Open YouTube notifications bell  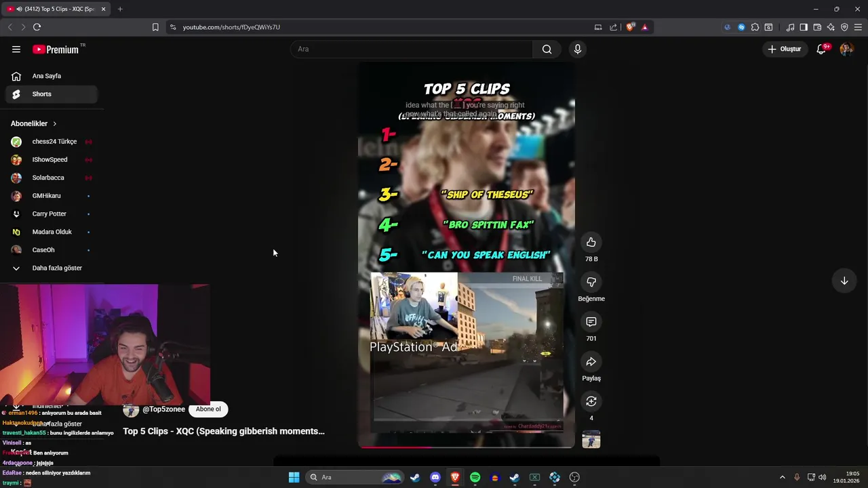(x=821, y=49)
